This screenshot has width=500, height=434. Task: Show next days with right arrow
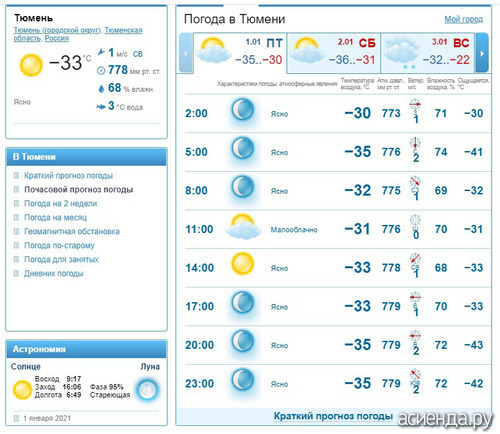(x=482, y=53)
